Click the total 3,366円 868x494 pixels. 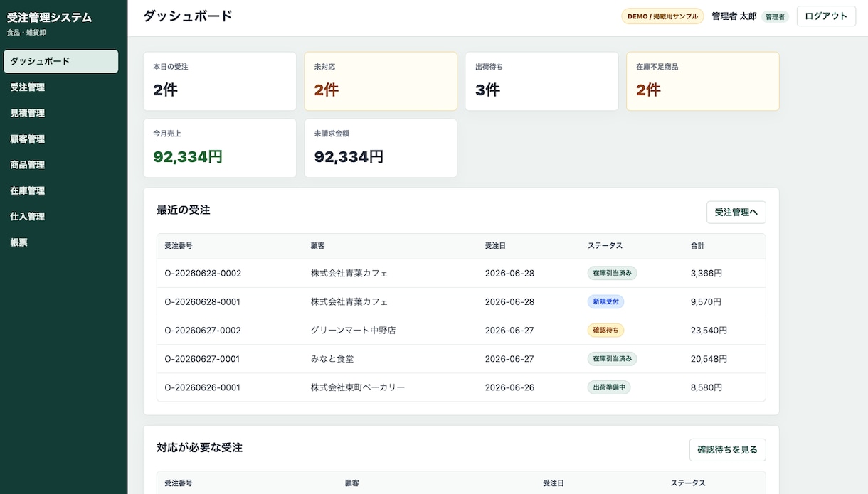click(x=706, y=273)
